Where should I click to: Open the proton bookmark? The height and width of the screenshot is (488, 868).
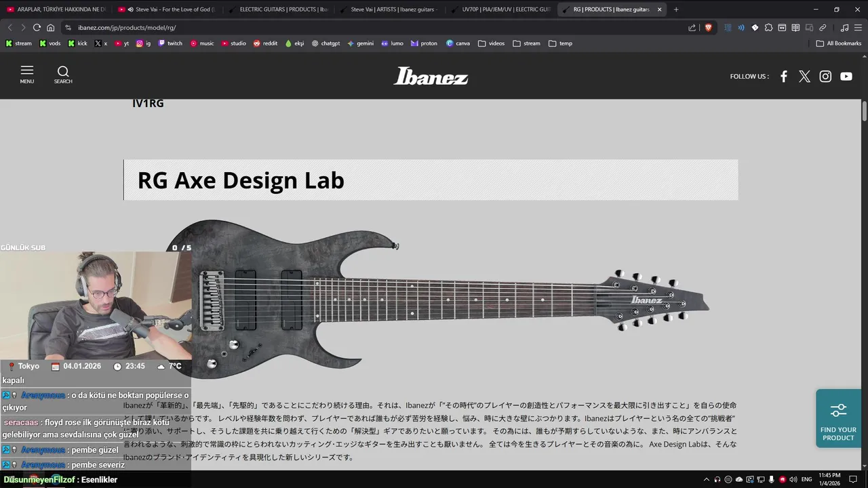point(425,43)
